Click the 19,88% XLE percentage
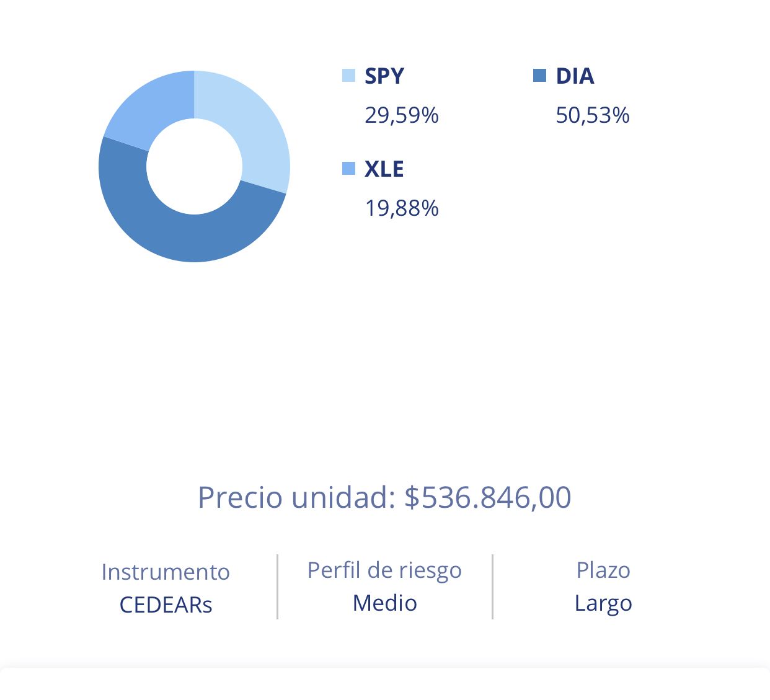 (x=402, y=208)
